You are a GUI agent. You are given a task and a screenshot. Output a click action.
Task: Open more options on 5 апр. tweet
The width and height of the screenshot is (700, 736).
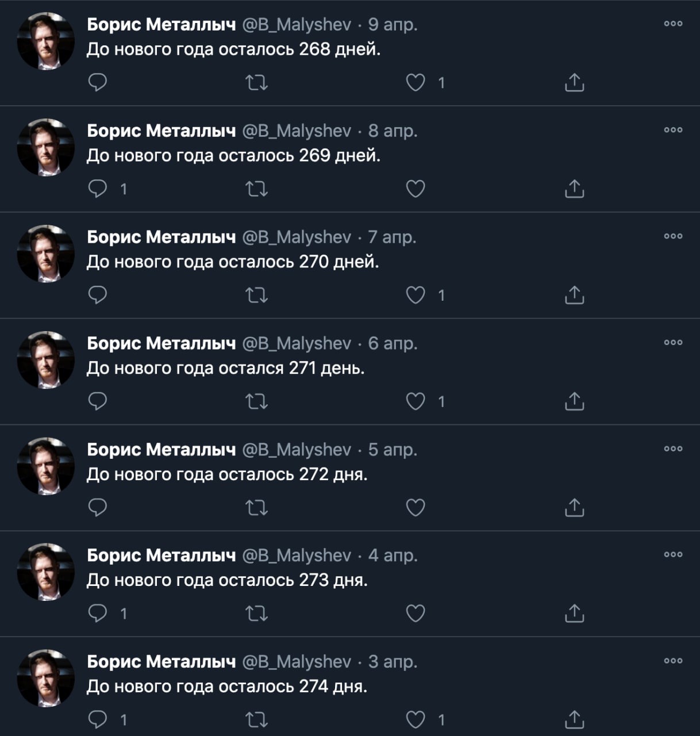pyautogui.click(x=673, y=449)
